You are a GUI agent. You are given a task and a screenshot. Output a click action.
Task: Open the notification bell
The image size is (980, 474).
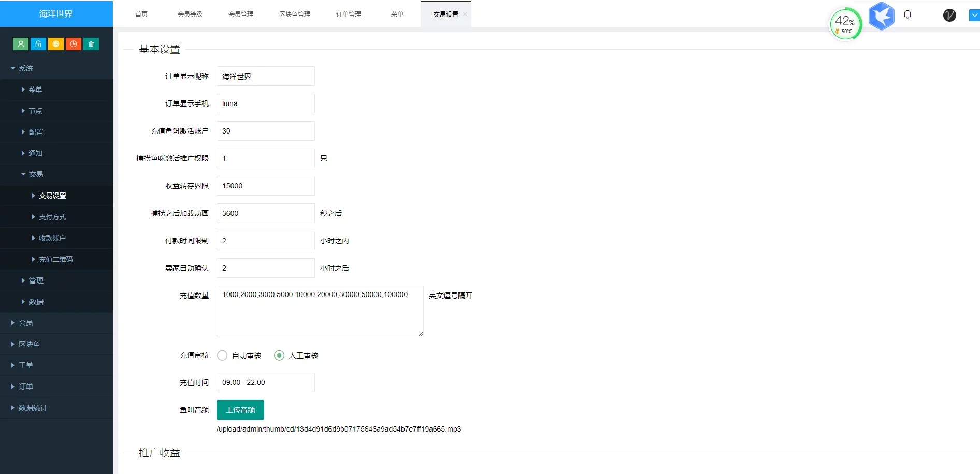pyautogui.click(x=907, y=14)
